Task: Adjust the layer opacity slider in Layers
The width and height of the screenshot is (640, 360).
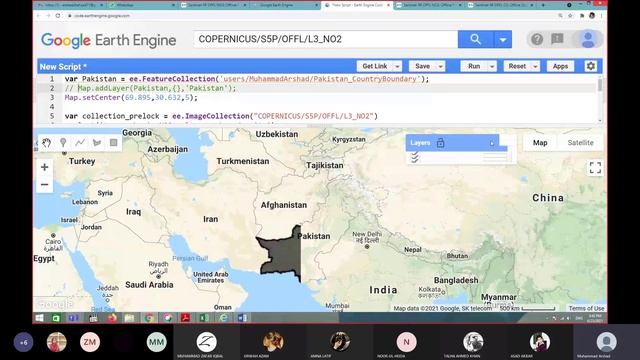Action: point(495,157)
